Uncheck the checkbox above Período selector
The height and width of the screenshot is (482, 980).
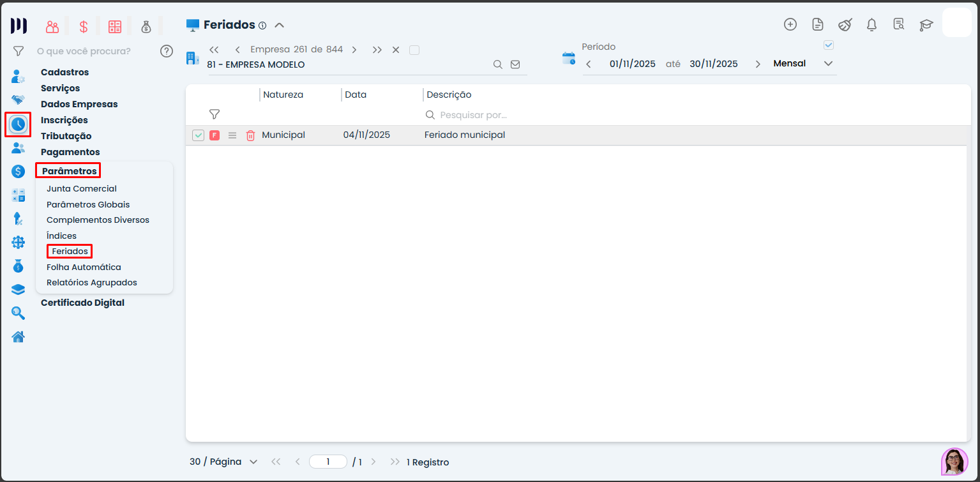[829, 45]
